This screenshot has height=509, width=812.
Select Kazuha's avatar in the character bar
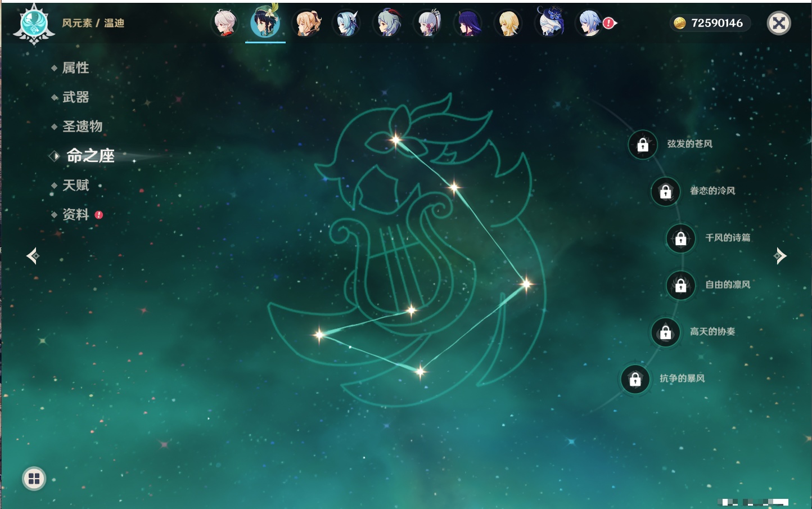(x=225, y=23)
